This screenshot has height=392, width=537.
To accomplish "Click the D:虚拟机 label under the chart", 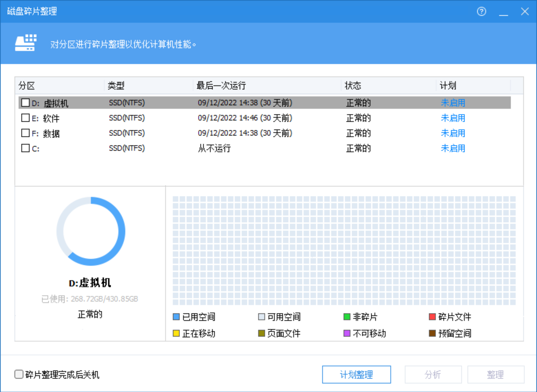I will coord(89,283).
